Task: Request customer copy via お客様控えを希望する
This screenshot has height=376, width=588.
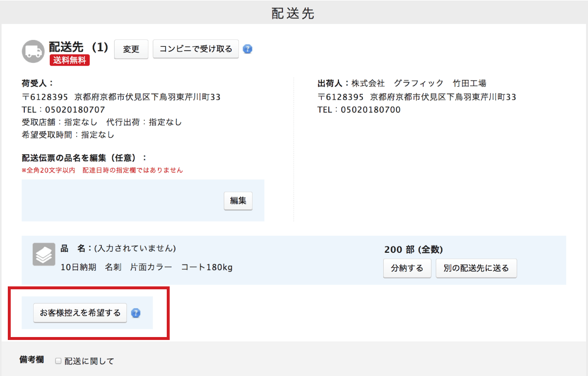Action: [80, 313]
